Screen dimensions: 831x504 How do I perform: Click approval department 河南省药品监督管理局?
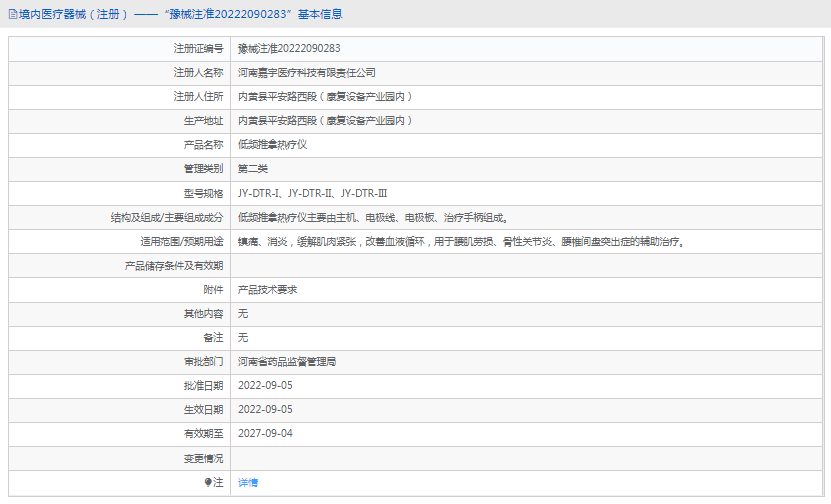[x=287, y=362]
